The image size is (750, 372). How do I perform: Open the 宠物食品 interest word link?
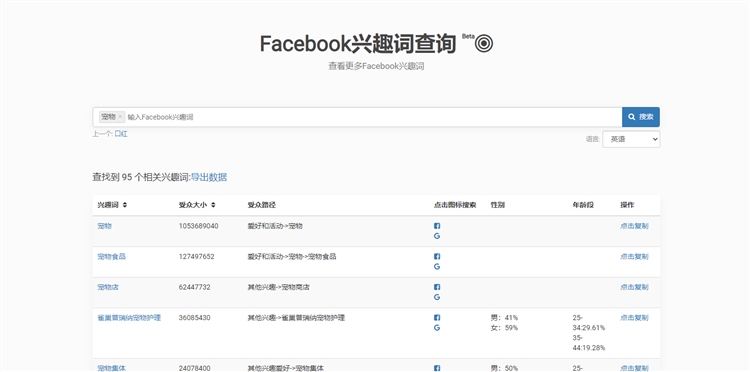click(x=111, y=257)
